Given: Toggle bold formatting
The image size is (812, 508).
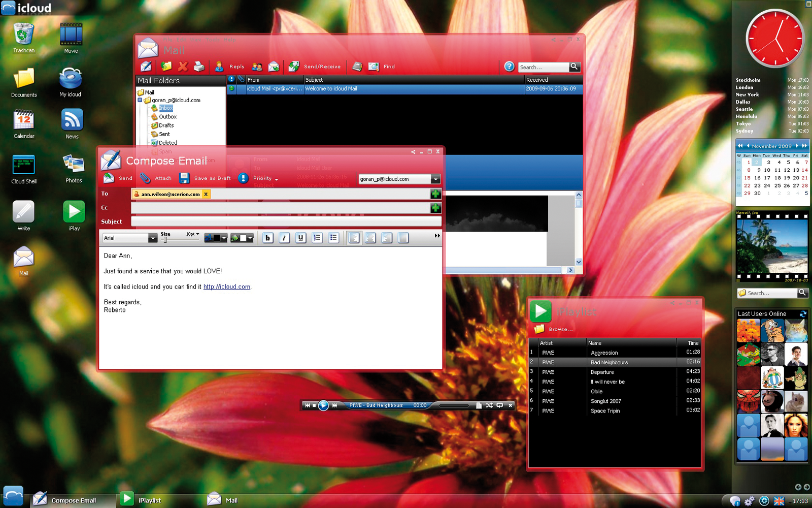Looking at the screenshot, I should pyautogui.click(x=268, y=238).
